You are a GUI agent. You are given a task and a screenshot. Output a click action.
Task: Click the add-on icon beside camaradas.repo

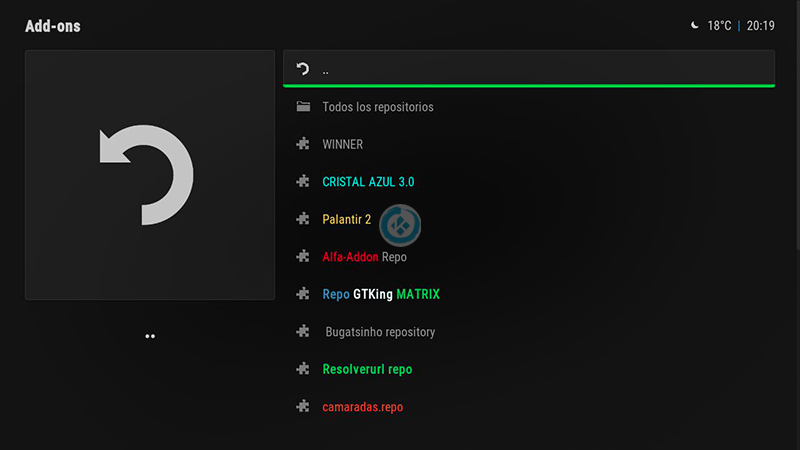(x=302, y=407)
